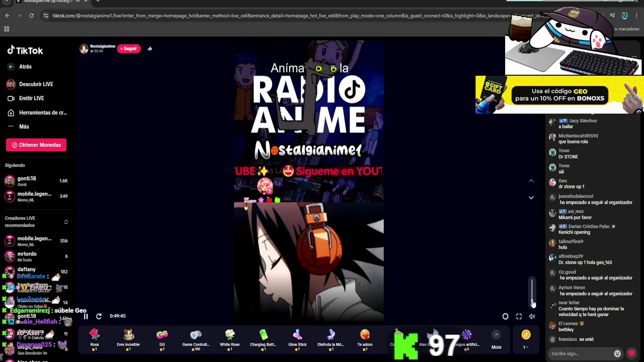
Task: Click the Obtener Monedas button
Action: 36,145
